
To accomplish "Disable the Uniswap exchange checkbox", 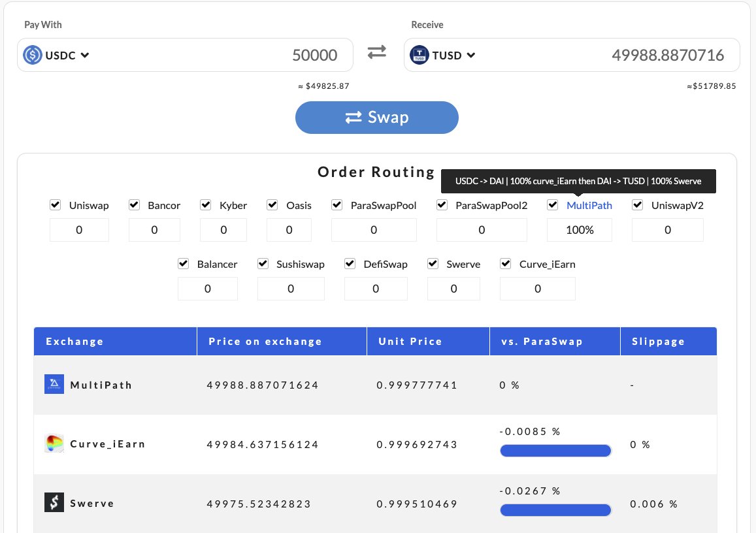I will point(56,204).
